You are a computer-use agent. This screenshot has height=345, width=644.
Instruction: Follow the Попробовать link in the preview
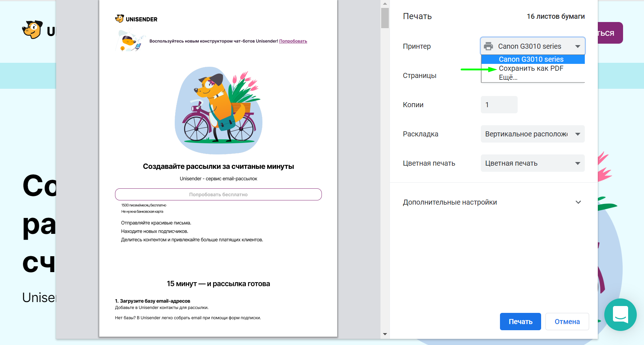point(293,41)
